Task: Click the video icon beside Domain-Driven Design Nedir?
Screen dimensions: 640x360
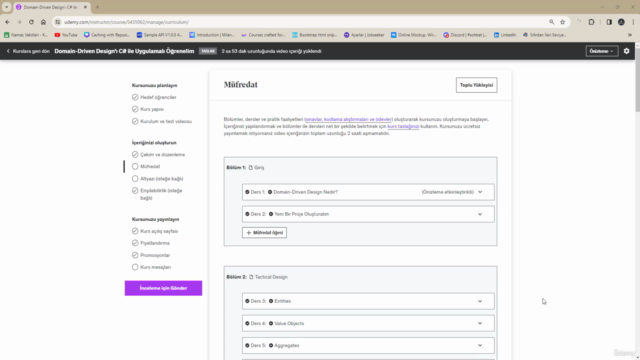Action: [270, 192]
